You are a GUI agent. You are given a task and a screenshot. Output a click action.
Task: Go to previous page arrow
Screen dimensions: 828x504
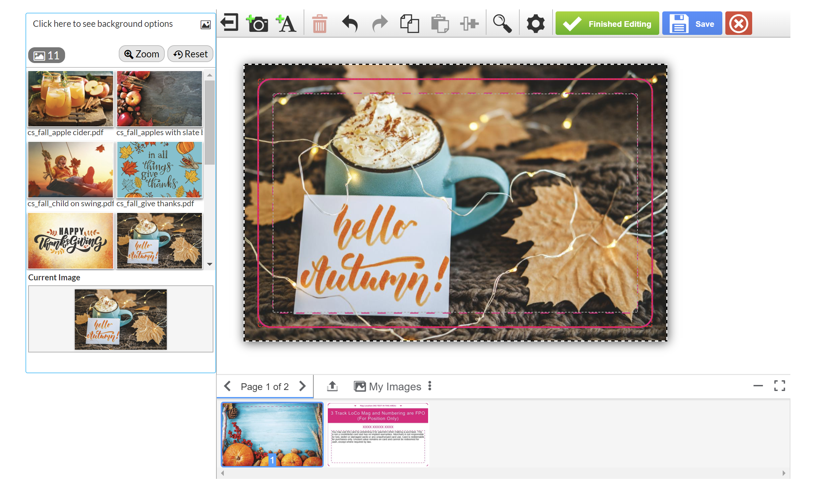pyautogui.click(x=227, y=386)
